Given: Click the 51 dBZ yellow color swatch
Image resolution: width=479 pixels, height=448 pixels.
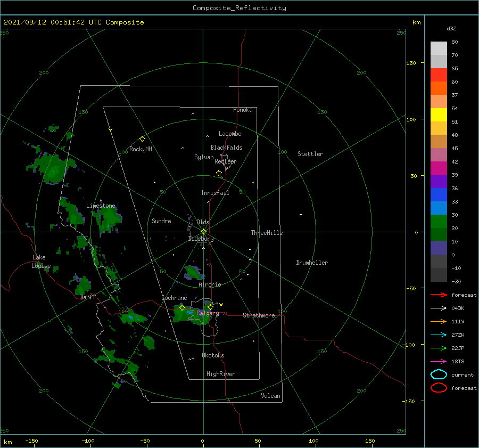Looking at the screenshot, I should coord(439,115).
